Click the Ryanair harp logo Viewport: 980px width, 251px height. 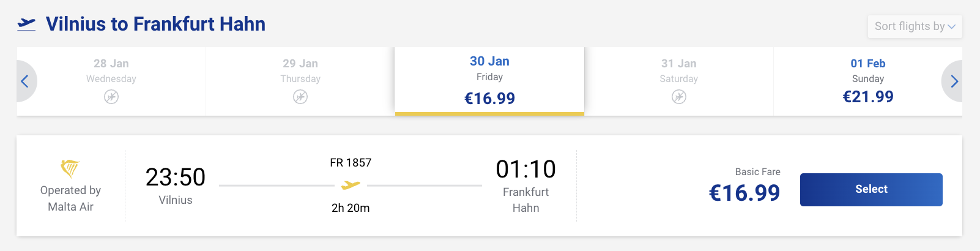(70, 168)
